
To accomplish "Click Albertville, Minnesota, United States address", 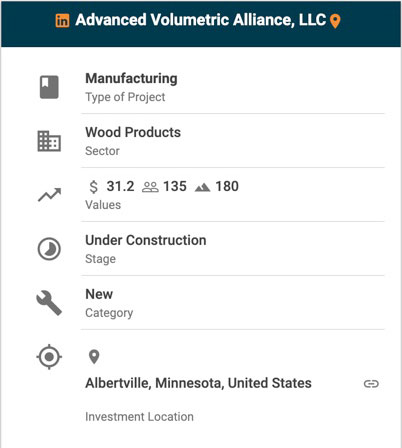I will 198,383.
